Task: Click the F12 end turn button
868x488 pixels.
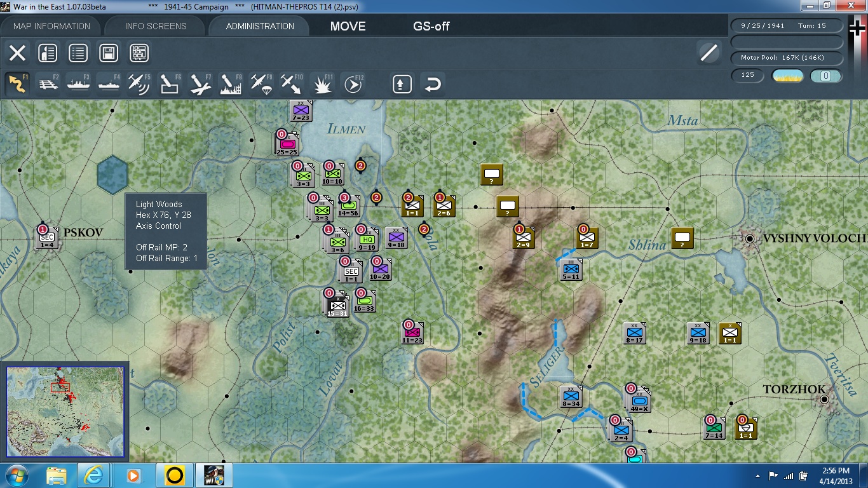Action: [353, 84]
